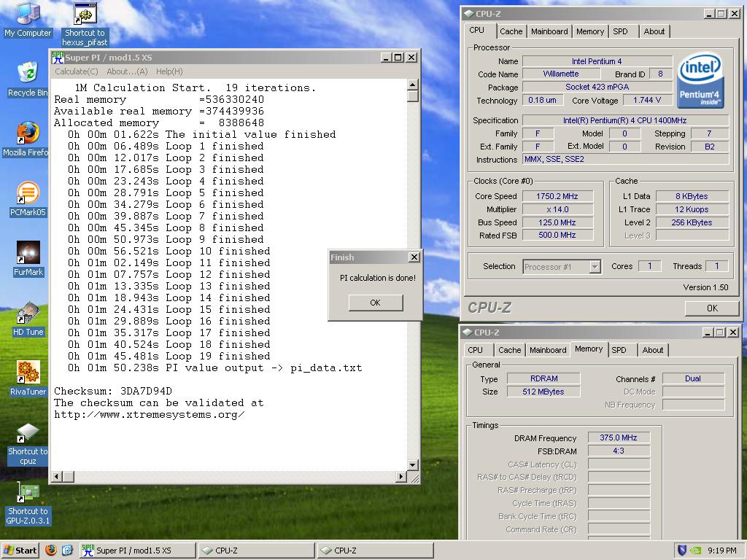Click the taskbar clock showing 9:19 PM

coord(721,551)
